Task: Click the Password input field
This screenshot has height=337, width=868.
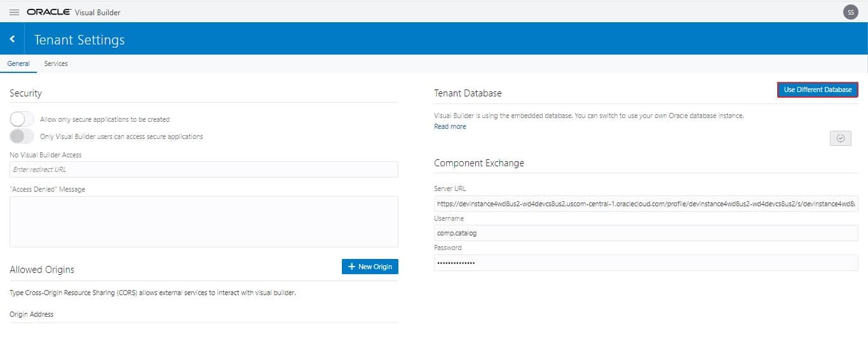Action: click(x=646, y=263)
